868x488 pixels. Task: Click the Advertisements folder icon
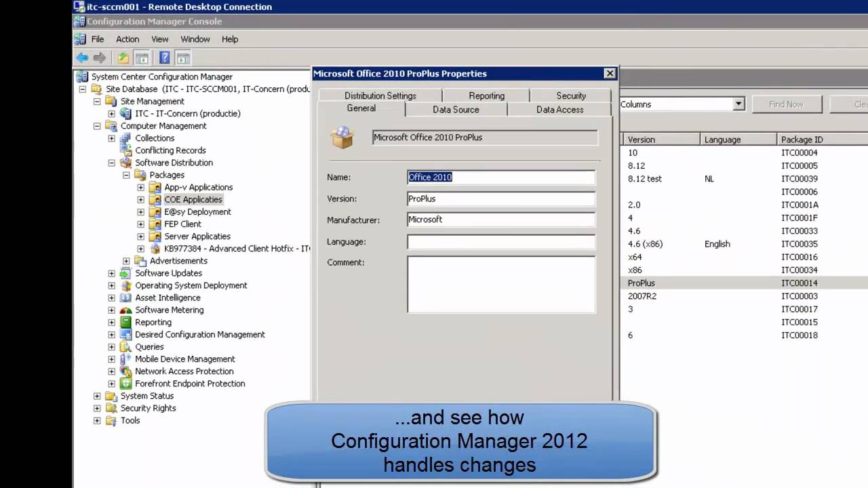[x=140, y=261]
